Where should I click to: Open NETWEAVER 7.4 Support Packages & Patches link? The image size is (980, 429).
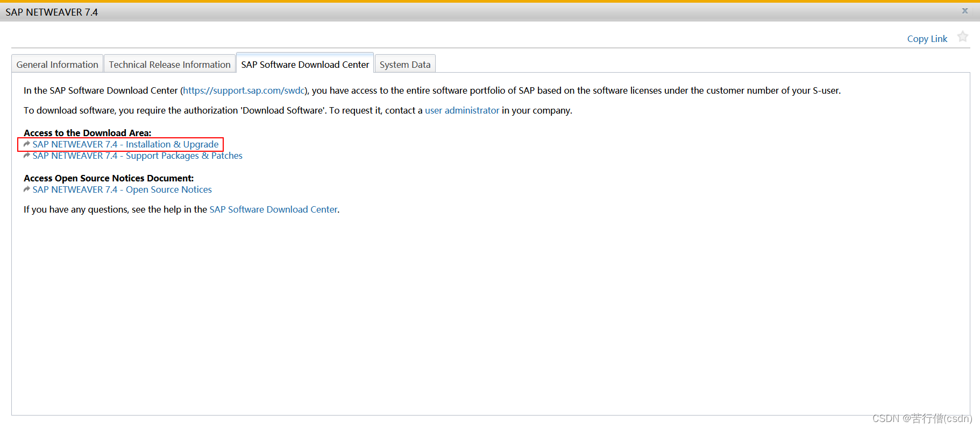click(137, 156)
